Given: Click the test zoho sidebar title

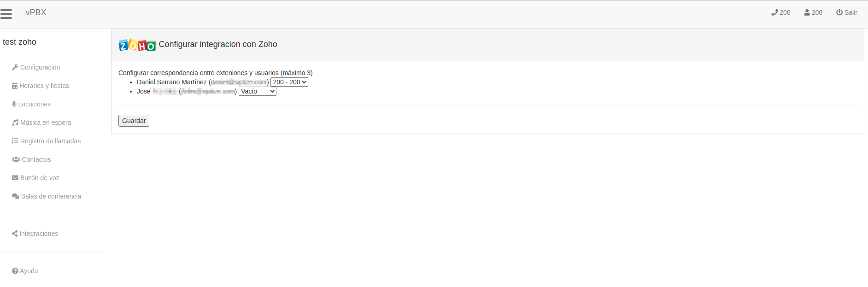Looking at the screenshot, I should [x=19, y=42].
